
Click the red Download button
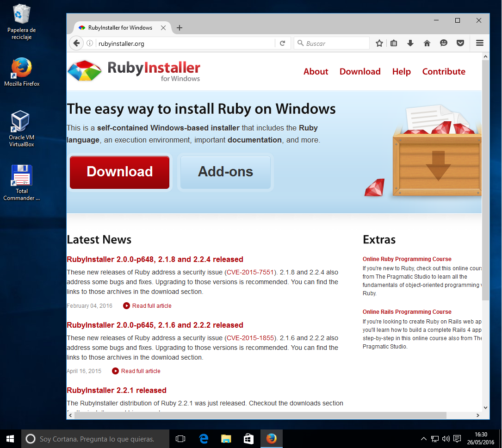(x=119, y=172)
